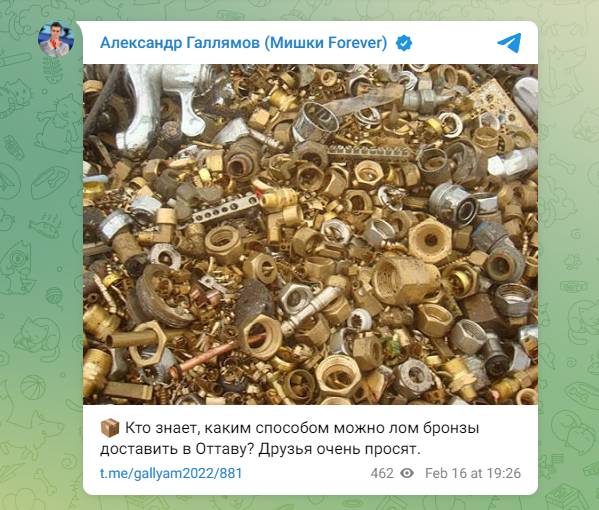This screenshot has width=599, height=510.
Task: Open the Telegram paper-plane logo icon
Action: 509,43
